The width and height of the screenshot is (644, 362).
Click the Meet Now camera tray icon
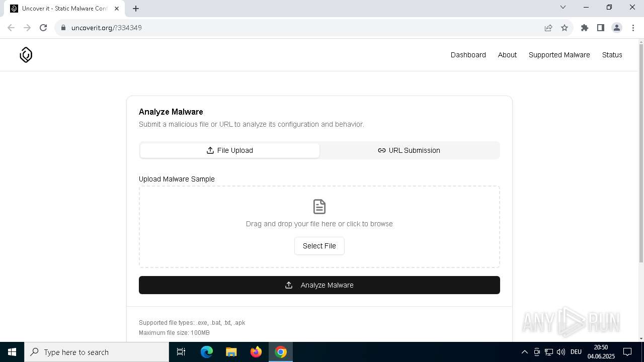[537, 352]
